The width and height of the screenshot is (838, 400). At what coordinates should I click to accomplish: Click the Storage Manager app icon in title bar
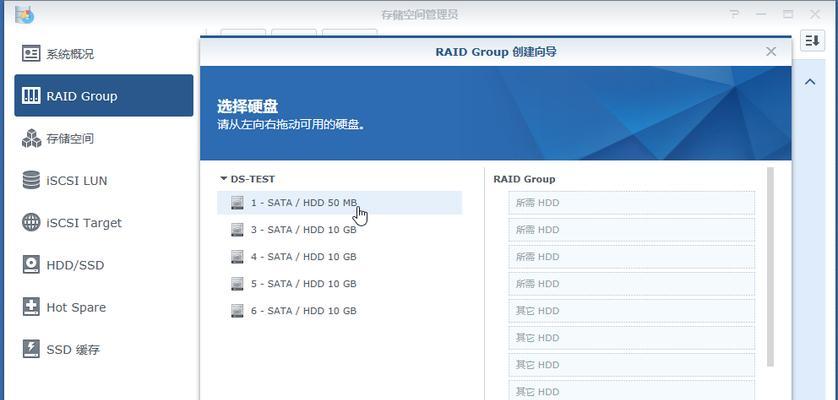25,14
